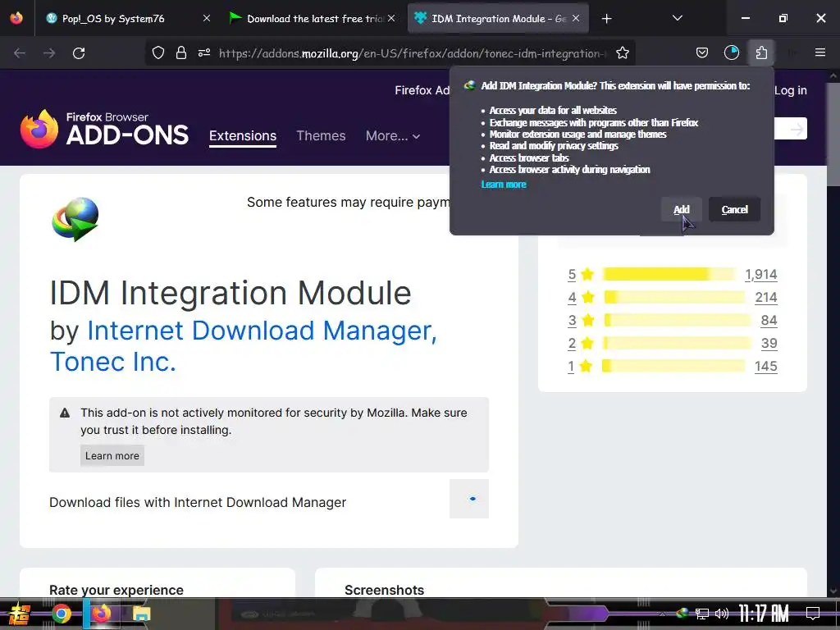Click the four-star rating bar
Viewport: 840px width, 630px height.
(x=674, y=297)
